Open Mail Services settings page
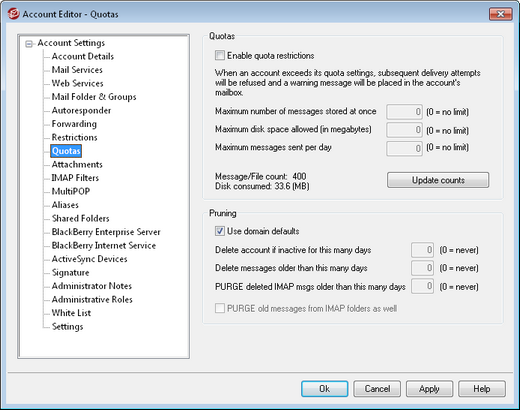This screenshot has width=520, height=410. (77, 70)
